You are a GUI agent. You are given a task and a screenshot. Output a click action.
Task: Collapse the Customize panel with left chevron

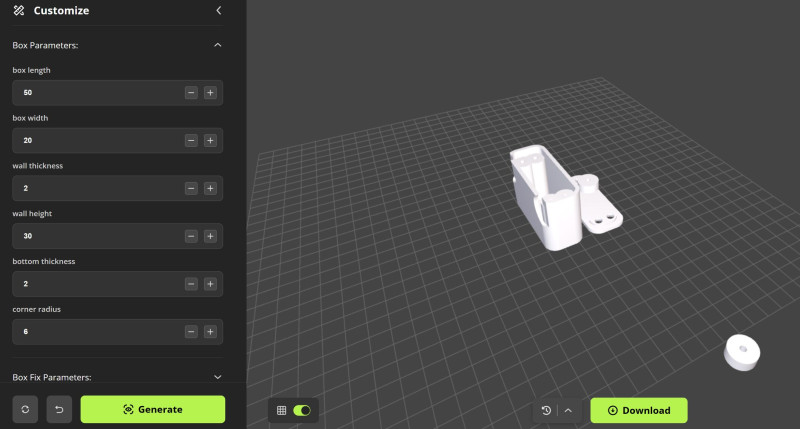tap(219, 10)
